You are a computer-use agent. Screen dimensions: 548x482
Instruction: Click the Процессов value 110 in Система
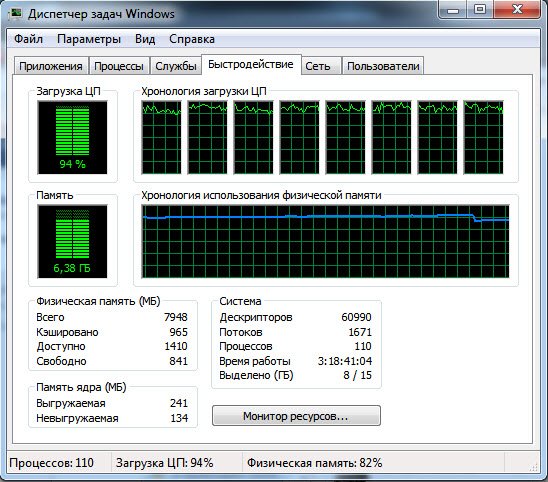click(x=363, y=346)
